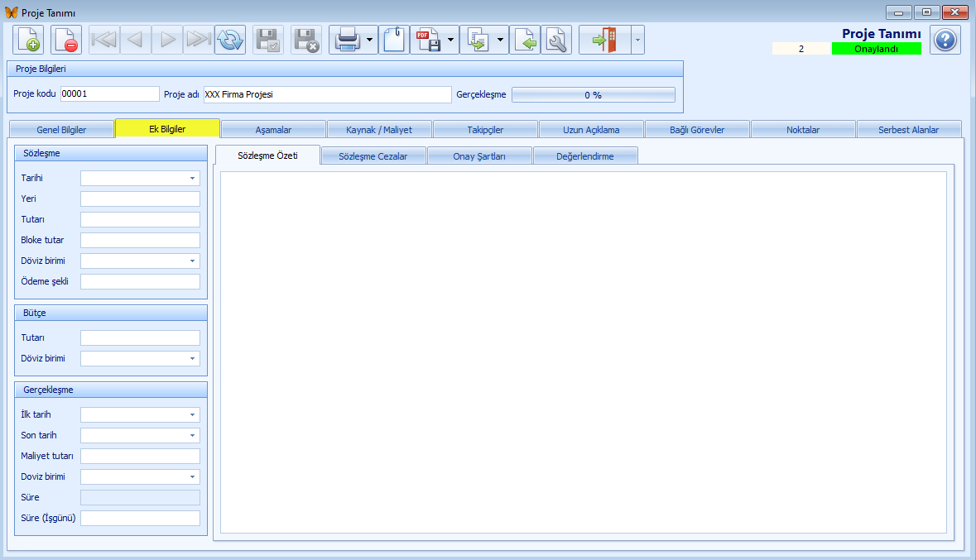Click the PDF save icon
Image resolution: width=976 pixels, height=560 pixels.
pyautogui.click(x=427, y=40)
